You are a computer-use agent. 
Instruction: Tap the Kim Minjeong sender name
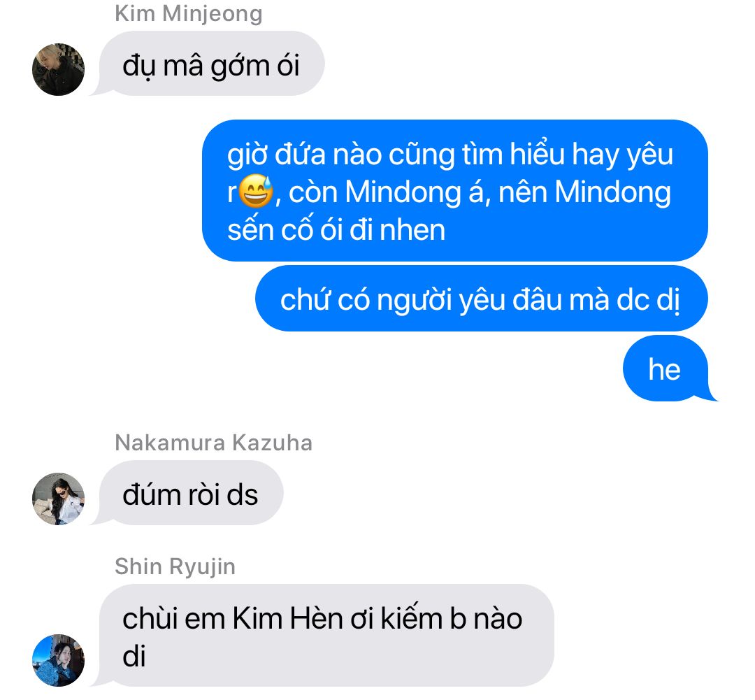[x=188, y=13]
